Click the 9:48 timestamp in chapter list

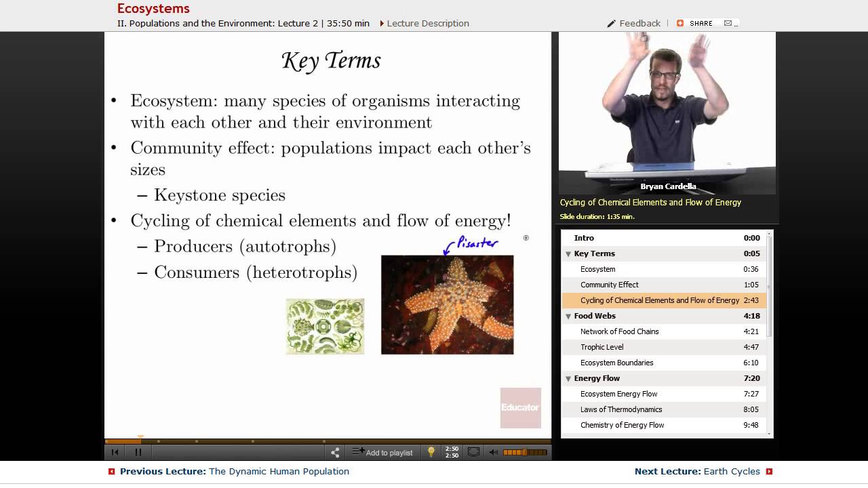coord(751,425)
